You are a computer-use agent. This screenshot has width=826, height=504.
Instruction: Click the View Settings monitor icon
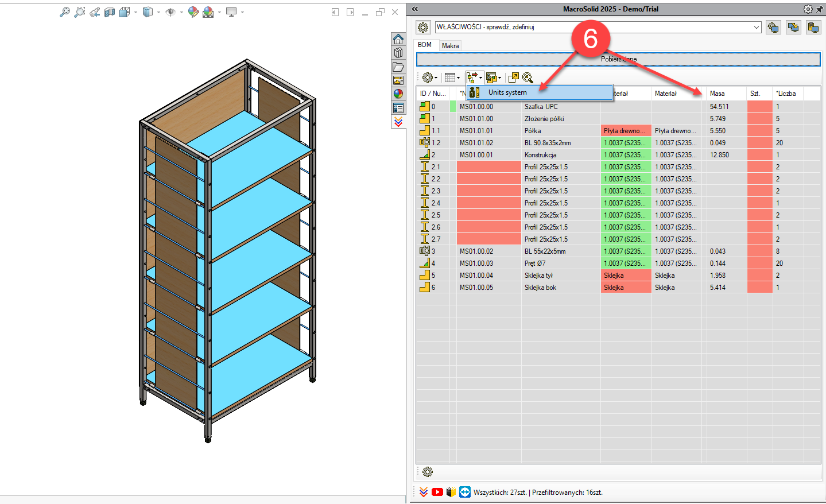tap(231, 12)
